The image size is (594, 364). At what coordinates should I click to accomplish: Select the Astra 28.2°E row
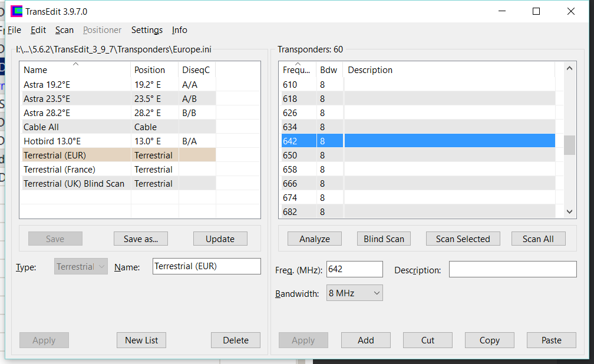click(118, 113)
